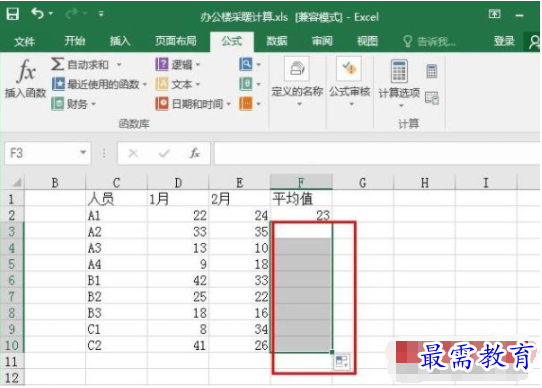The width and height of the screenshot is (542, 388).
Task: Click the cell labeled C2
Action: [x=116, y=345]
